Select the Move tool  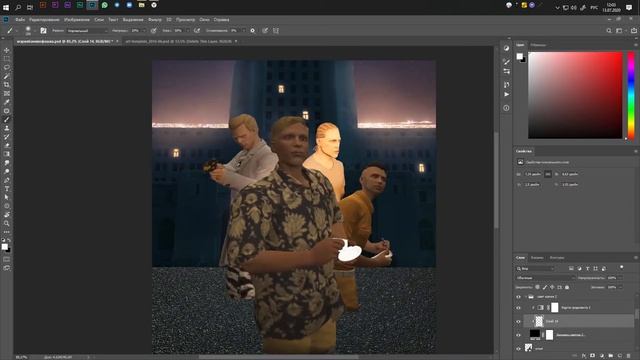(x=7, y=50)
